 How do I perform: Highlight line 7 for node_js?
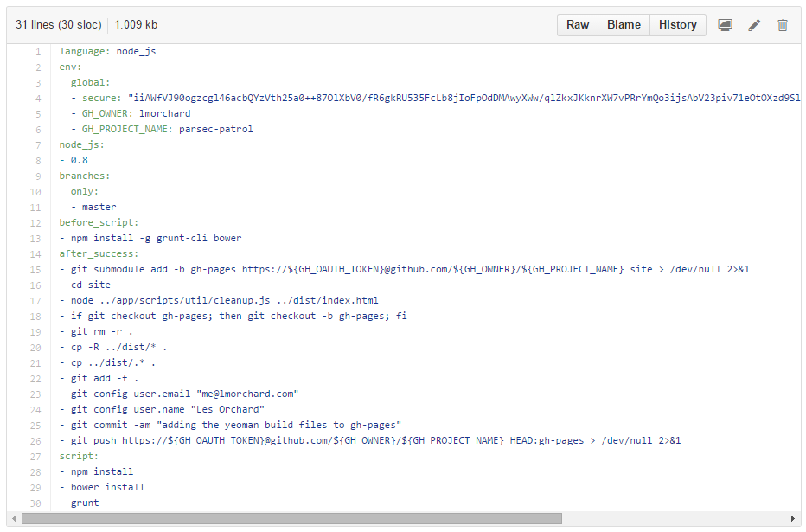[37, 145]
